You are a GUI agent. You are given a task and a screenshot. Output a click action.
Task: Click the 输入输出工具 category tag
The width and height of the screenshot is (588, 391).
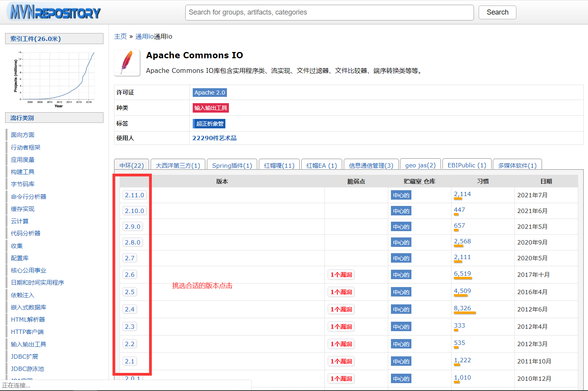[x=211, y=108]
